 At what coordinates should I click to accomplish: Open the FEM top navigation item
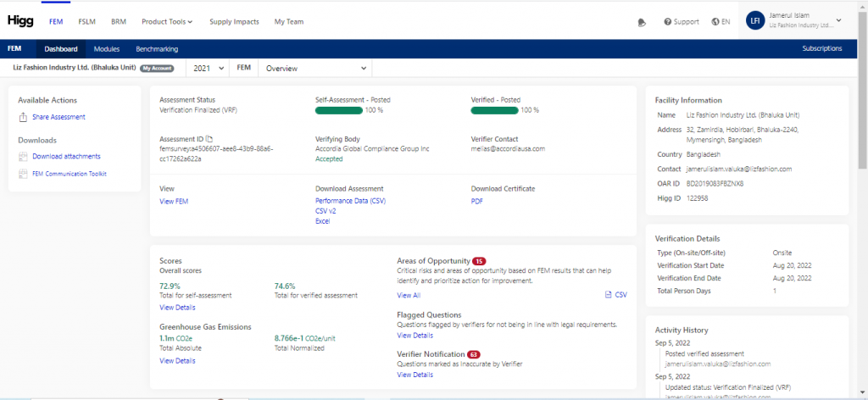coord(56,21)
